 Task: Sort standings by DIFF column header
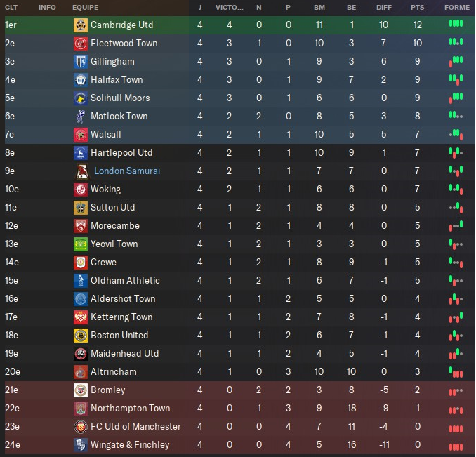coord(384,7)
